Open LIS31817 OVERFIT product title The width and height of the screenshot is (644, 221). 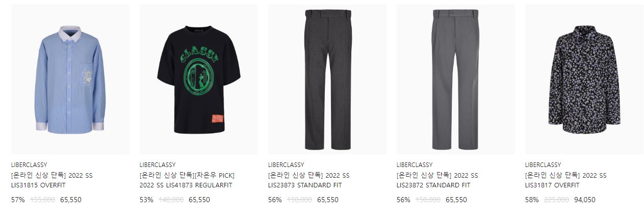point(566,180)
